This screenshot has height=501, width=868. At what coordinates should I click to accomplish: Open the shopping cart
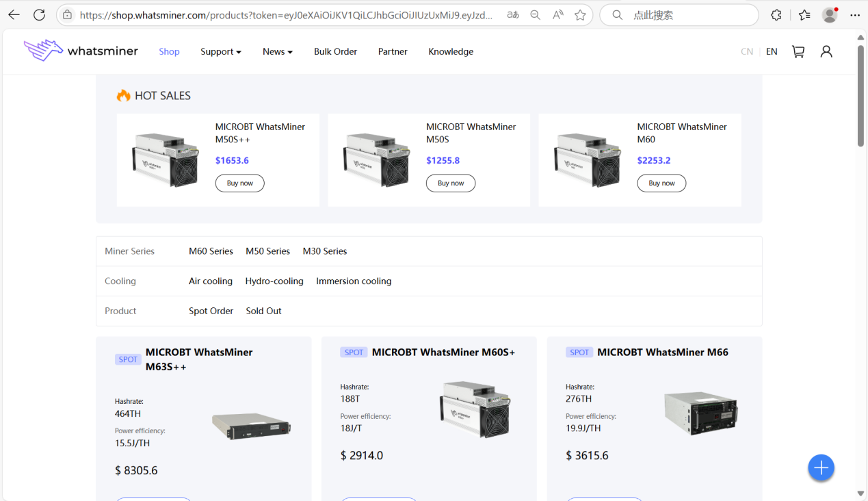pyautogui.click(x=798, y=51)
